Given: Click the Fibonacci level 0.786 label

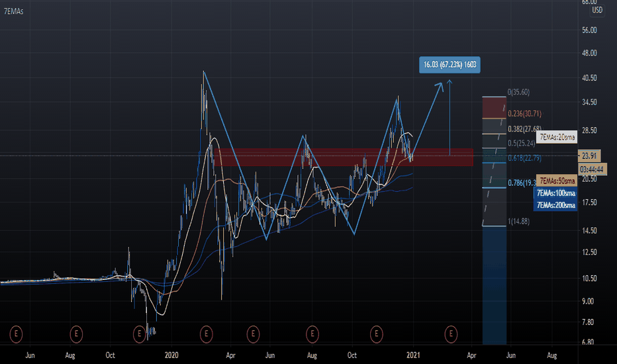Looking at the screenshot, I should 522,183.
